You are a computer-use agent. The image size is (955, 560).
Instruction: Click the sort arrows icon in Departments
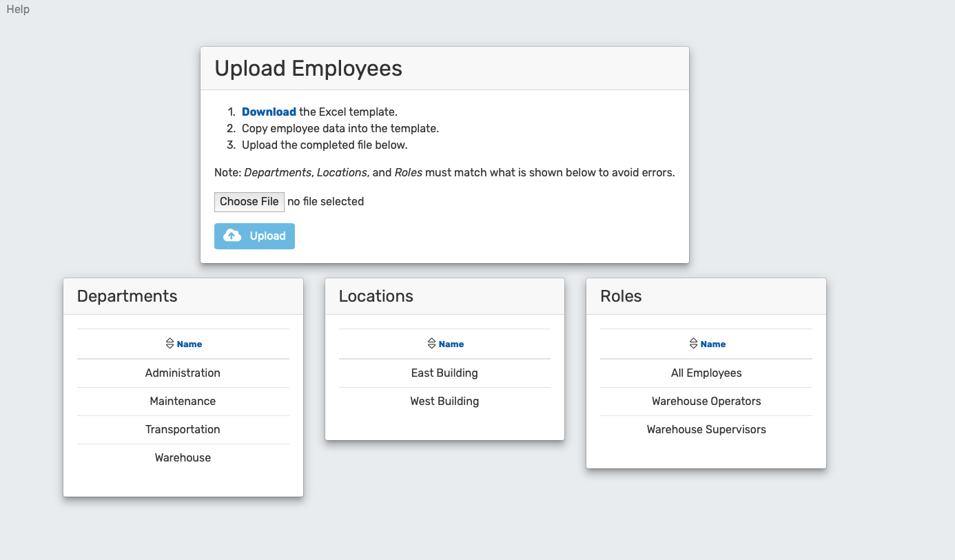(x=170, y=344)
